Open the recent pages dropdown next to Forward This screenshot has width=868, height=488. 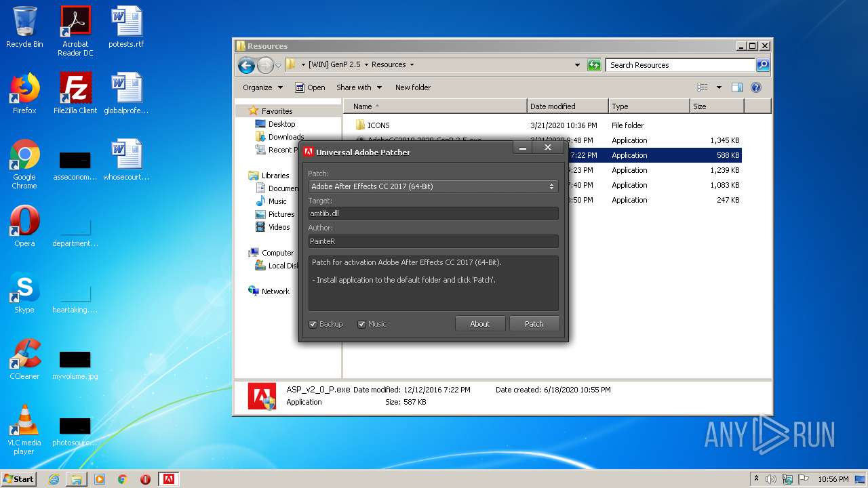tap(278, 66)
